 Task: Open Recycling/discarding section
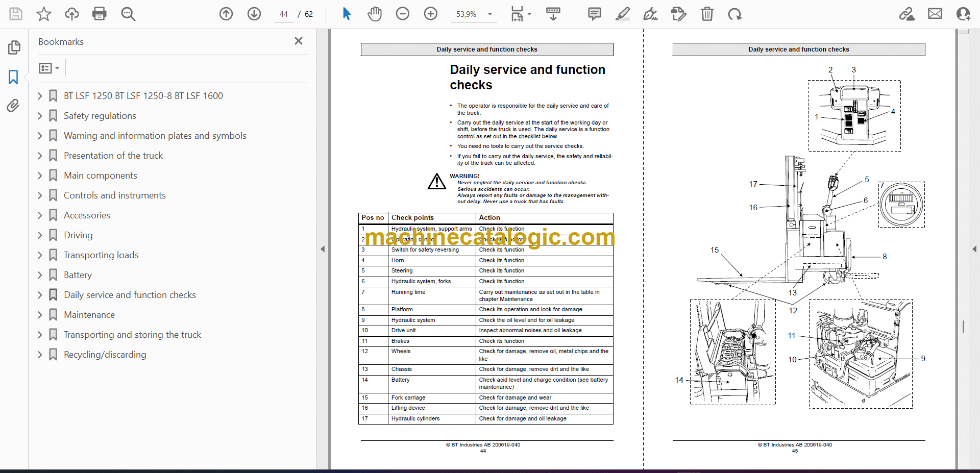coord(105,355)
